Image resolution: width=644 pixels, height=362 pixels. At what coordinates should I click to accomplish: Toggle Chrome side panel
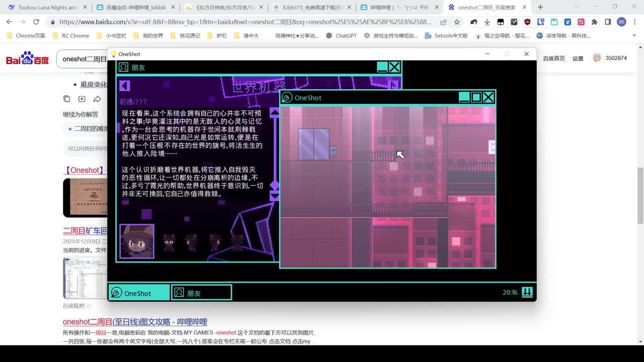pos(608,22)
